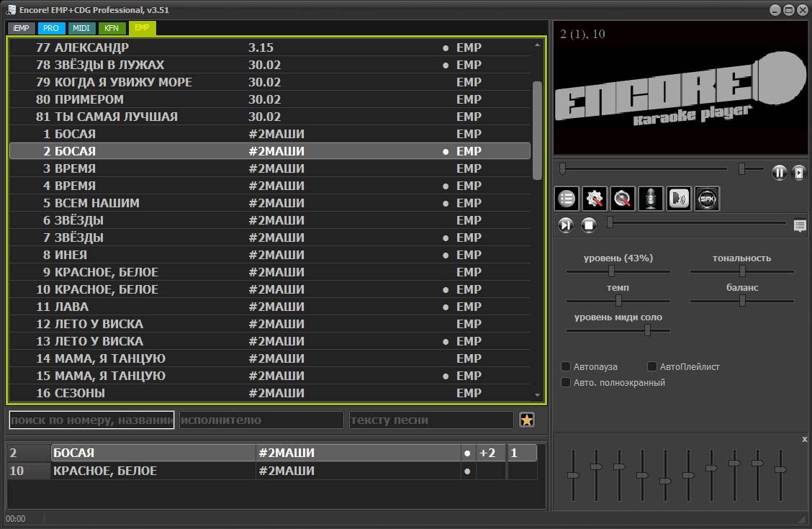Pause playback with the pause button
The width and height of the screenshot is (812, 529).
coord(779,172)
